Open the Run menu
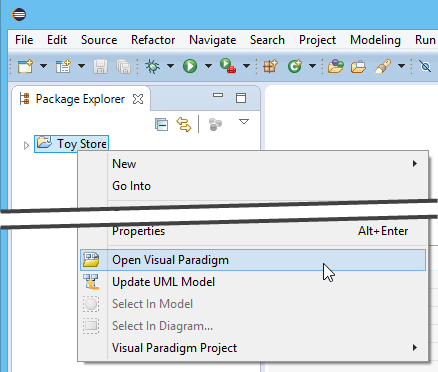Image resolution: width=438 pixels, height=372 pixels. [x=425, y=40]
